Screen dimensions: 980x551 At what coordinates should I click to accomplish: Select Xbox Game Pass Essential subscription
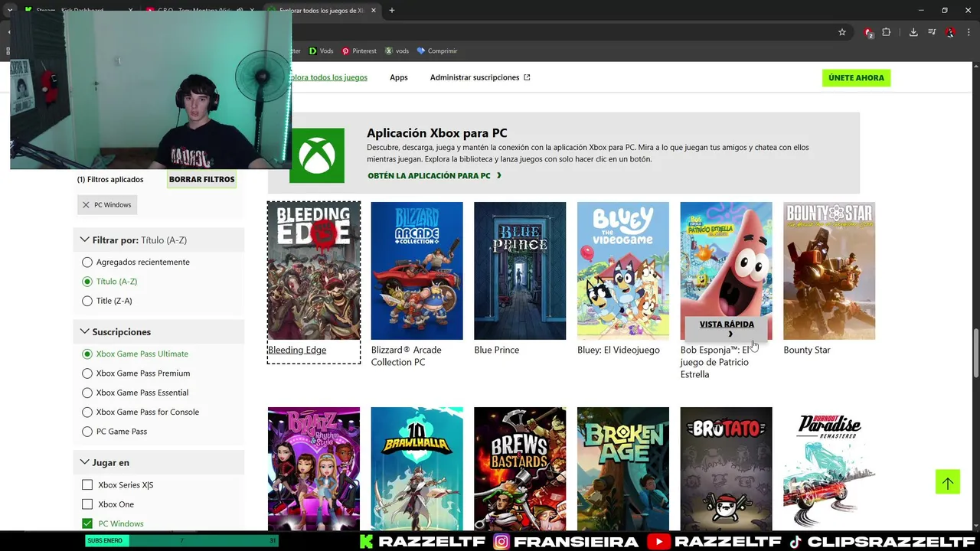click(136, 393)
